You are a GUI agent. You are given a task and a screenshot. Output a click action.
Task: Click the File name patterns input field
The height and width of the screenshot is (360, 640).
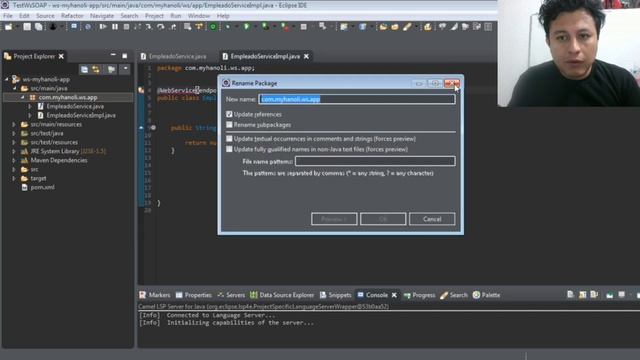tap(375, 161)
